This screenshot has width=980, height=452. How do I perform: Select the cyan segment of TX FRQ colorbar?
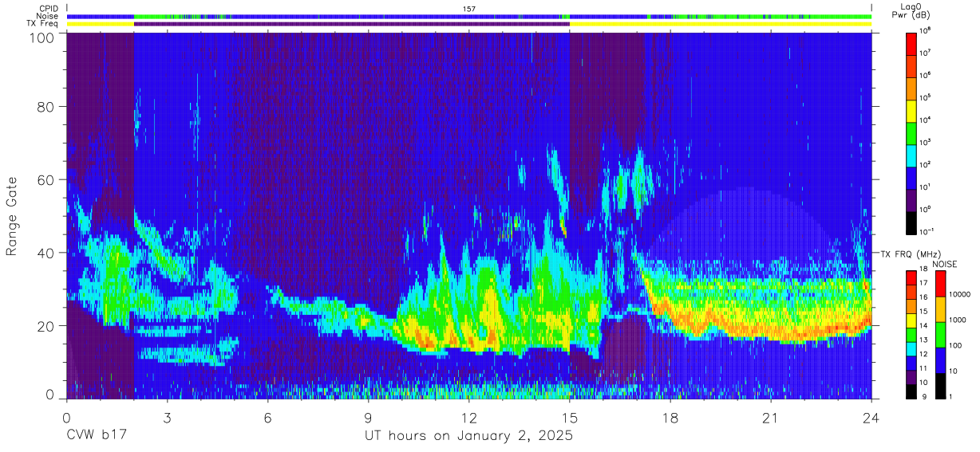tap(911, 348)
